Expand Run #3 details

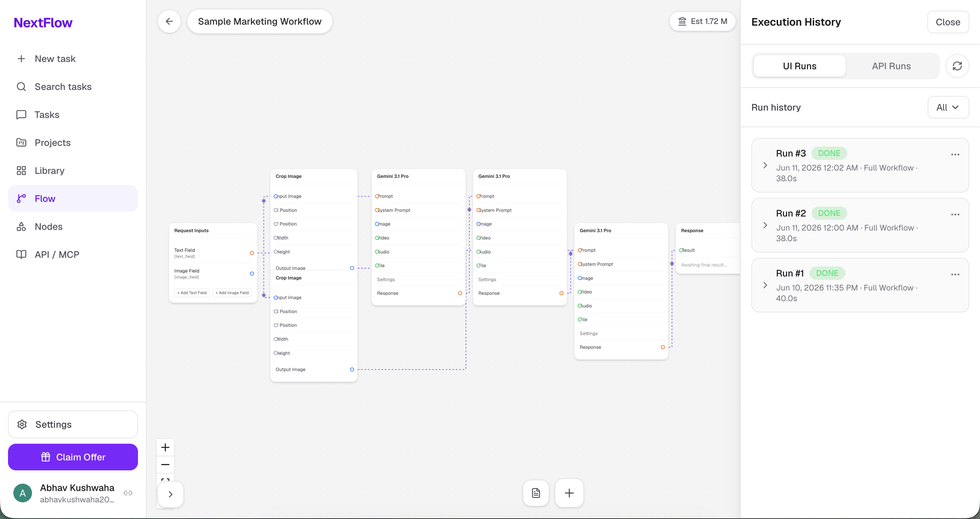tap(765, 166)
